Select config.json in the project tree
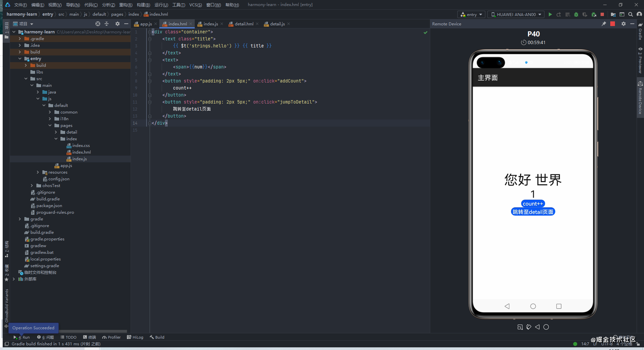Image resolution: width=644 pixels, height=350 pixels. 59,179
